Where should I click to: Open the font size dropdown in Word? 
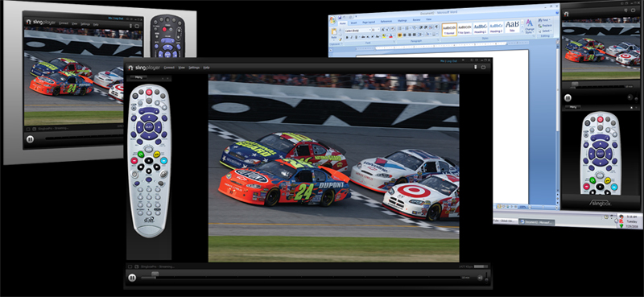[x=378, y=31]
